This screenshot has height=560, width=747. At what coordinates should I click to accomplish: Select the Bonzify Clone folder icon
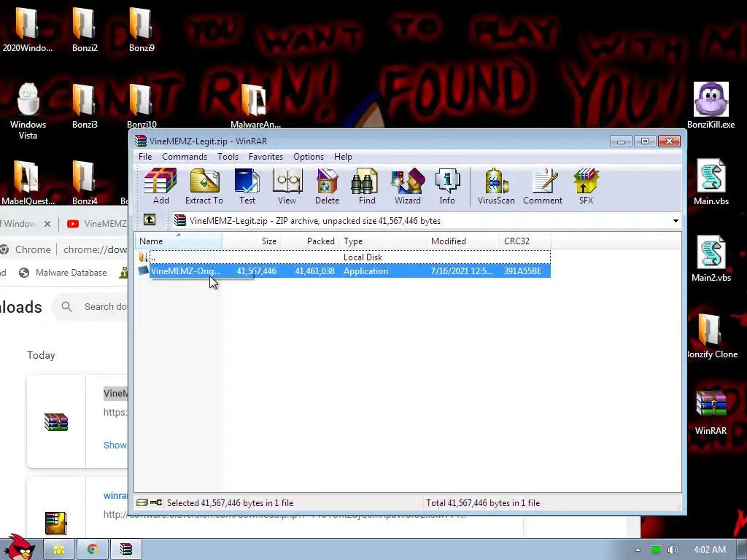pos(711,335)
